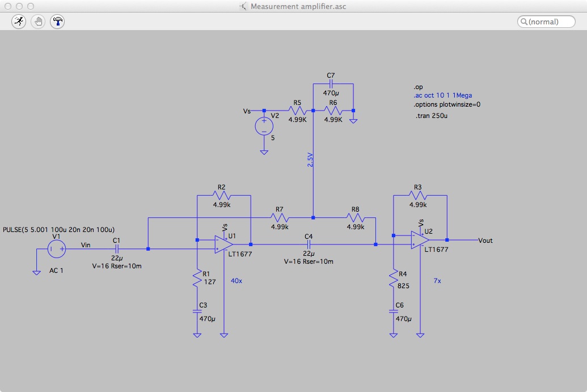Click the 4.99k value under R8

tap(355, 227)
